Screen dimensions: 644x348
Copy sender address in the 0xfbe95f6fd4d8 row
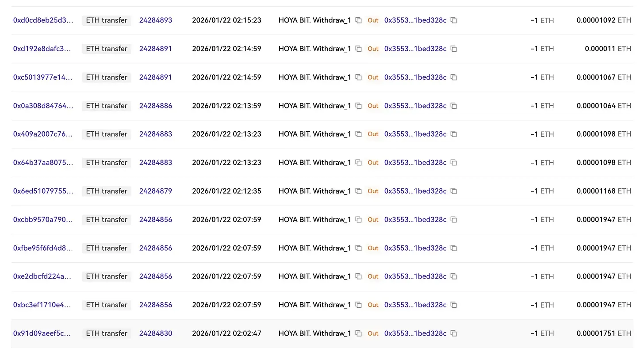[x=359, y=248]
